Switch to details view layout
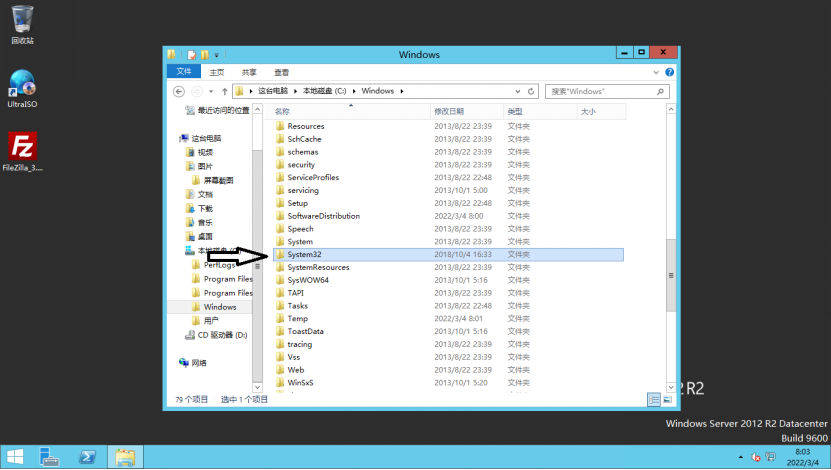 pyautogui.click(x=654, y=400)
